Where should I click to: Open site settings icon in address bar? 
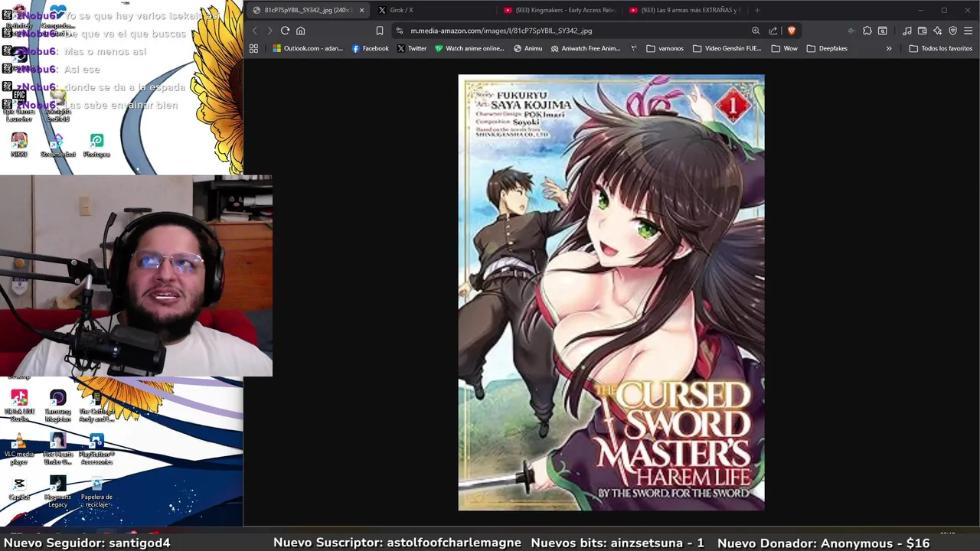pos(399,31)
